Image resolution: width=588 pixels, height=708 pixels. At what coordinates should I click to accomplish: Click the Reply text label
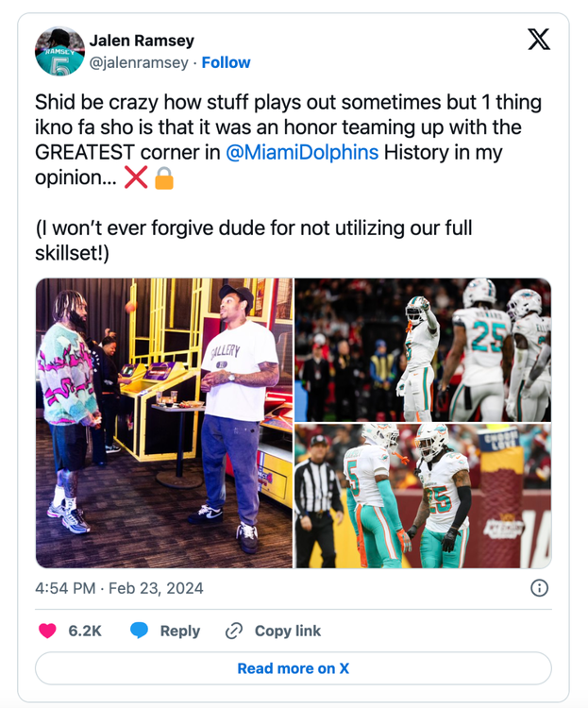click(179, 631)
